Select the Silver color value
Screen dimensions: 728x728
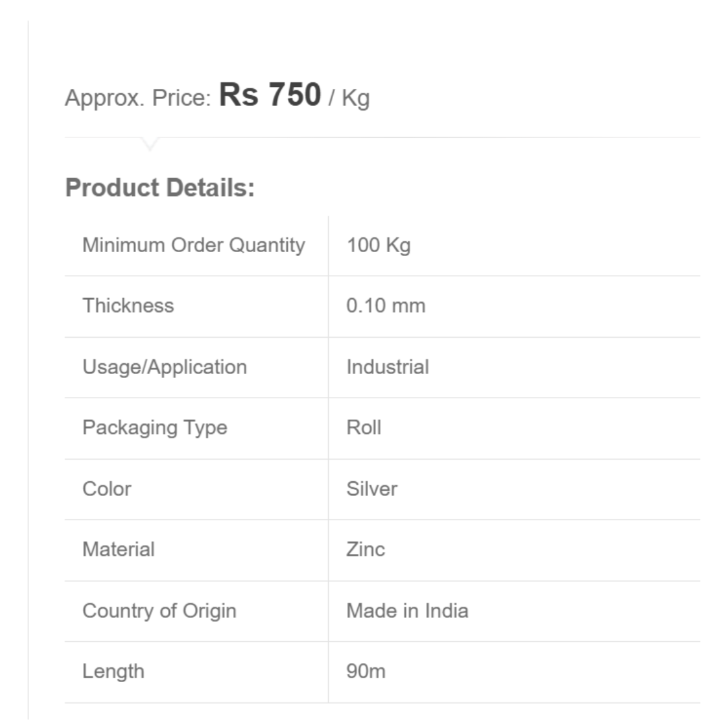click(372, 489)
